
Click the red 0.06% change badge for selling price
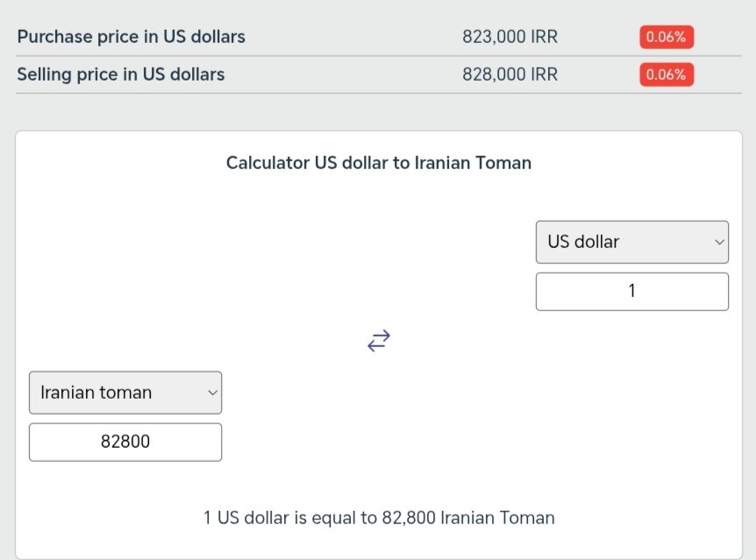(666, 74)
